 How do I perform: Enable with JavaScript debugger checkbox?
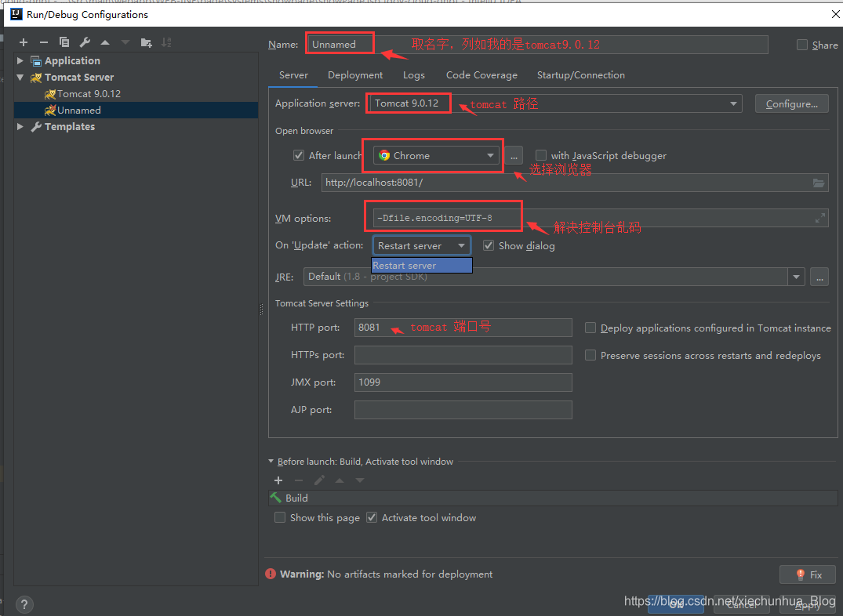541,155
